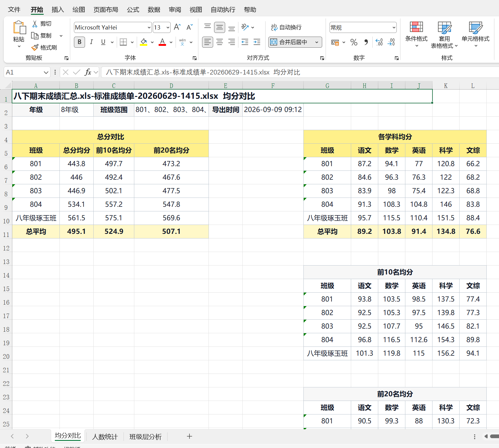Open font settings dialog launcher

point(195,58)
